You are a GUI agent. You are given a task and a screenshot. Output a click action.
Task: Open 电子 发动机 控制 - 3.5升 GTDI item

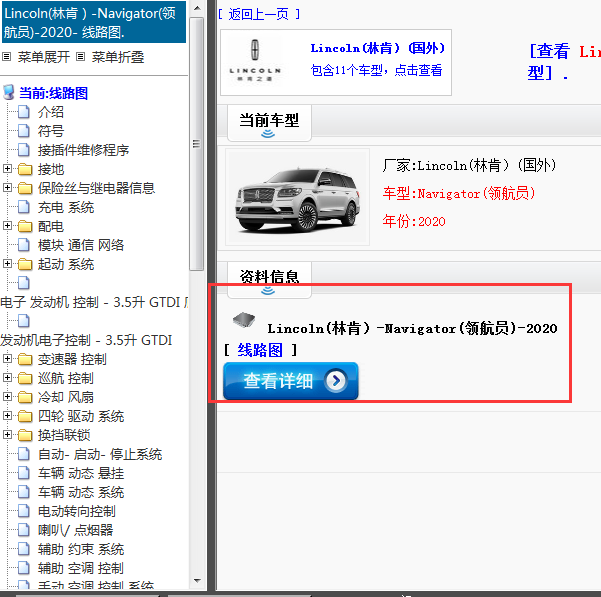tap(94, 302)
